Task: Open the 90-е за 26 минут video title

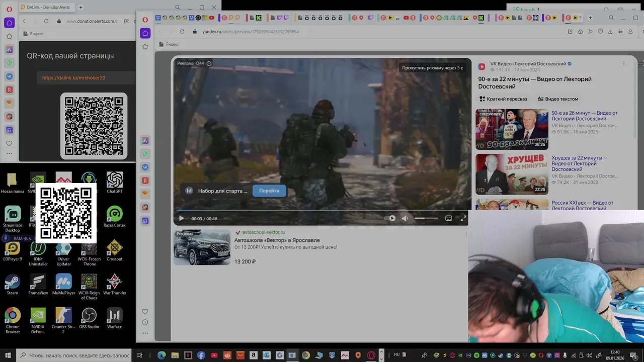Action: click(585, 116)
